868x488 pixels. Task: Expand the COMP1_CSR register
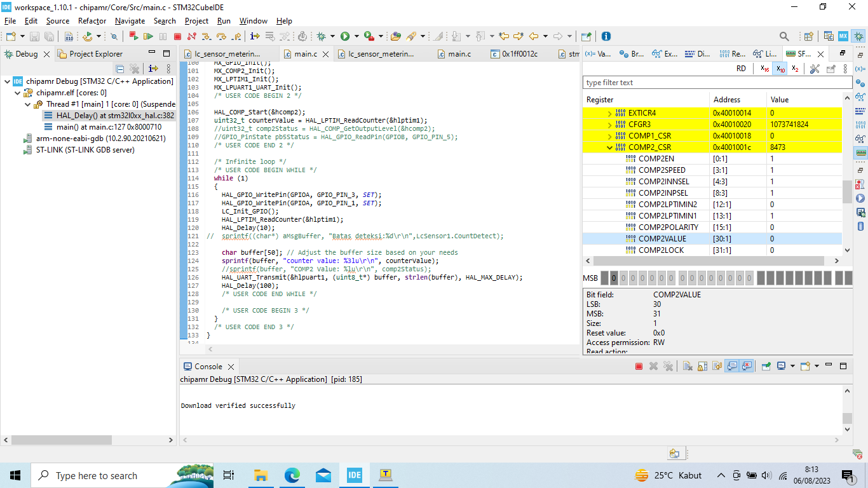[x=610, y=136]
